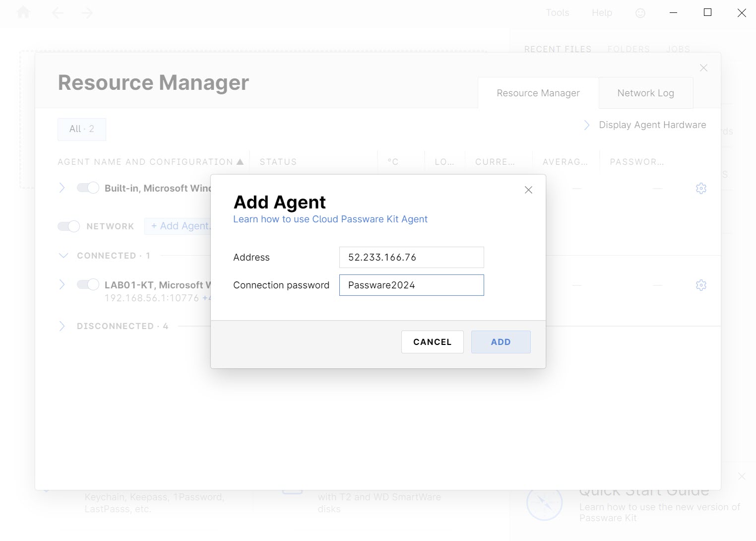Open the Tools menu
Image resolution: width=756 pixels, height=541 pixels.
pyautogui.click(x=558, y=13)
